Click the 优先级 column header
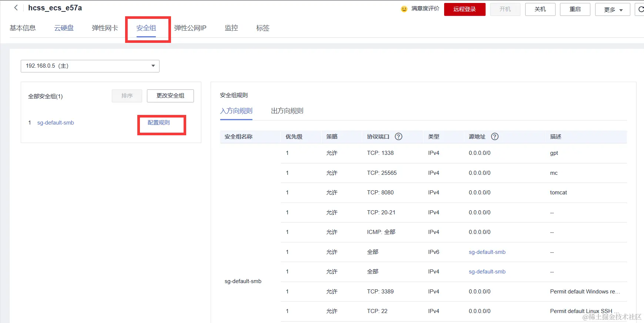 point(294,137)
